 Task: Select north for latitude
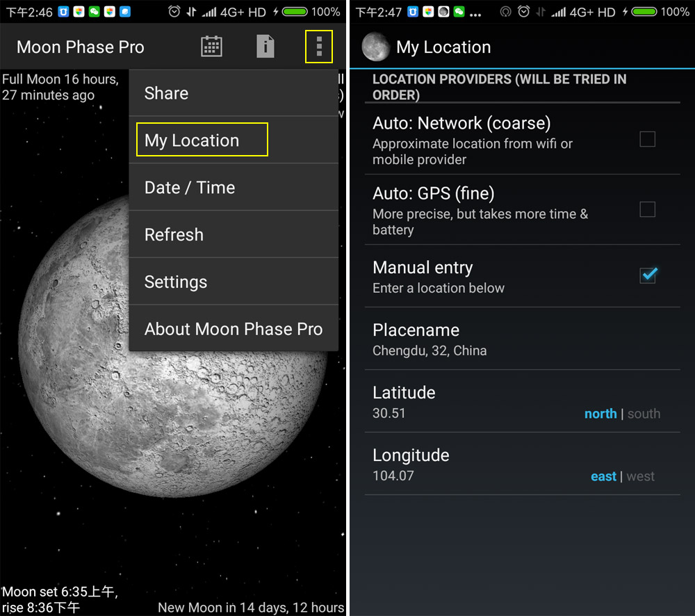[600, 414]
